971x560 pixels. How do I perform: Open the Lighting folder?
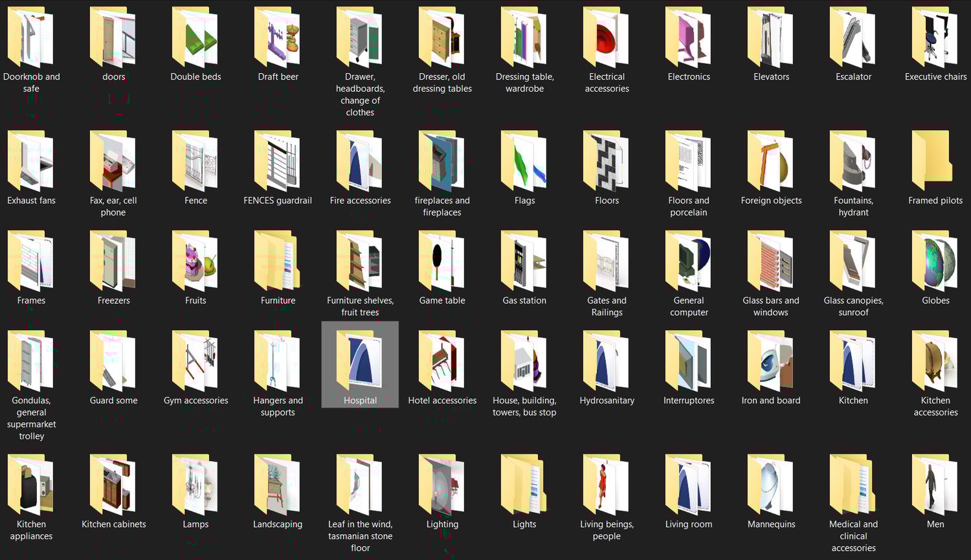(x=442, y=484)
